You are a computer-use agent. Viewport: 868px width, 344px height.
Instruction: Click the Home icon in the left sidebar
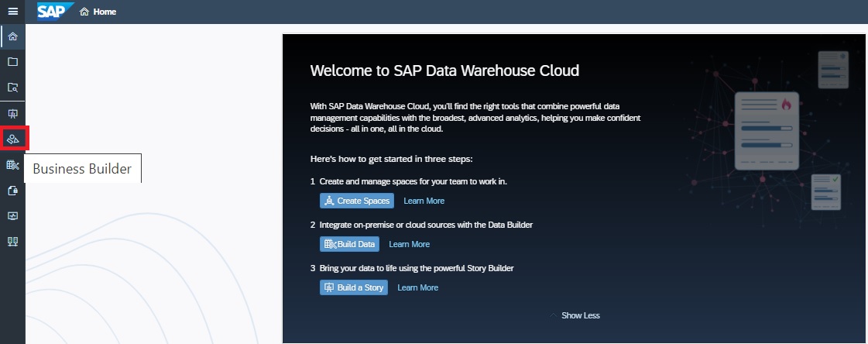(12, 36)
